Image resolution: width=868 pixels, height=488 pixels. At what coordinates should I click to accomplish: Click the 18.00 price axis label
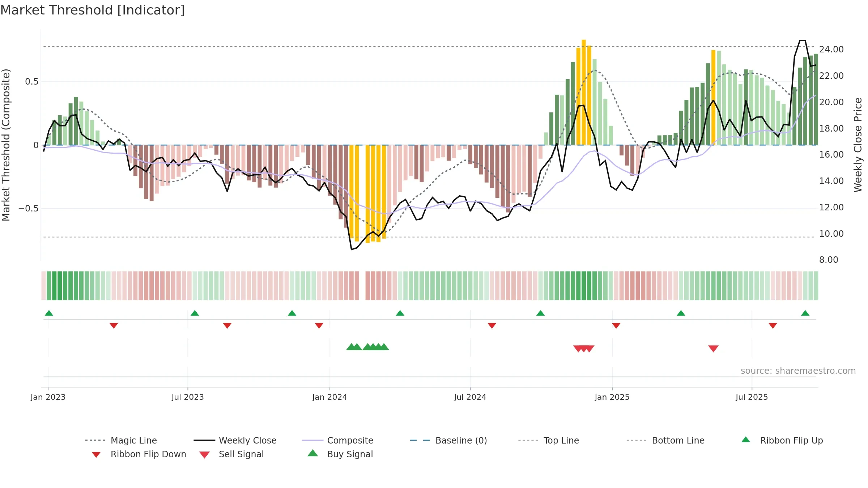[x=831, y=128]
